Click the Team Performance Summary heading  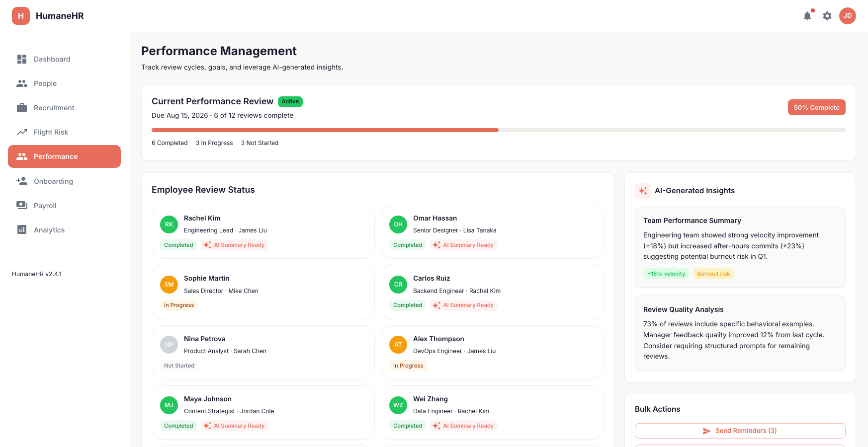(x=692, y=221)
